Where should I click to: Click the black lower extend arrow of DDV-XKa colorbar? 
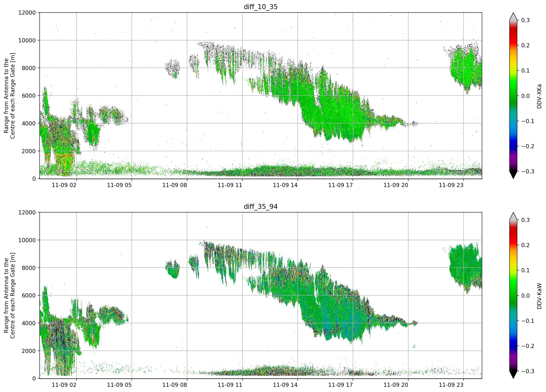click(x=513, y=175)
